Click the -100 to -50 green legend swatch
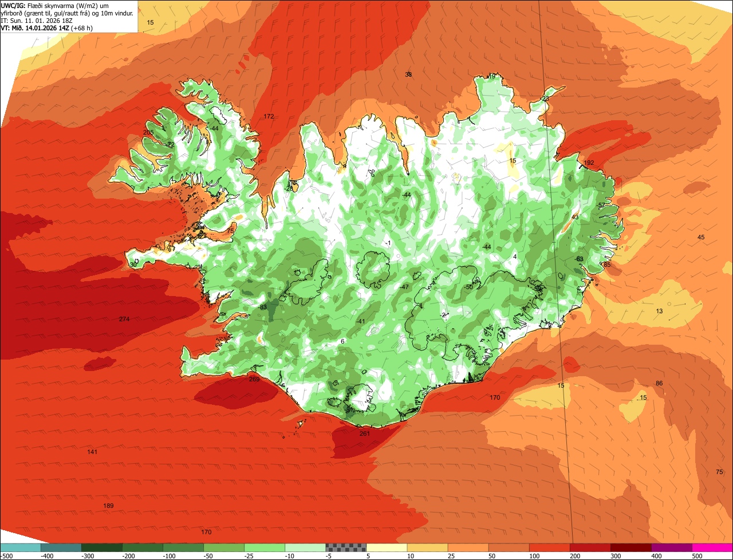 [x=183, y=547]
